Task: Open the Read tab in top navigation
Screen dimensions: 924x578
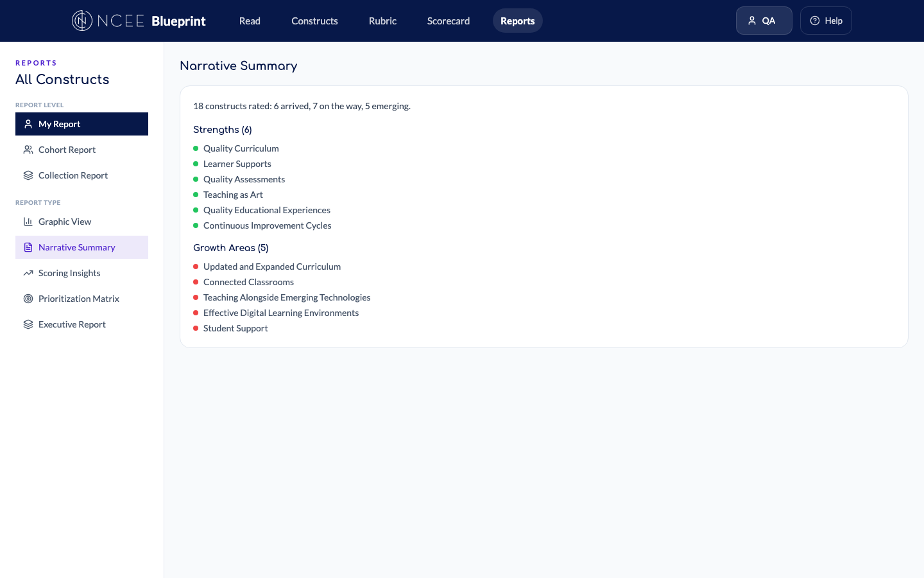Action: coord(250,21)
